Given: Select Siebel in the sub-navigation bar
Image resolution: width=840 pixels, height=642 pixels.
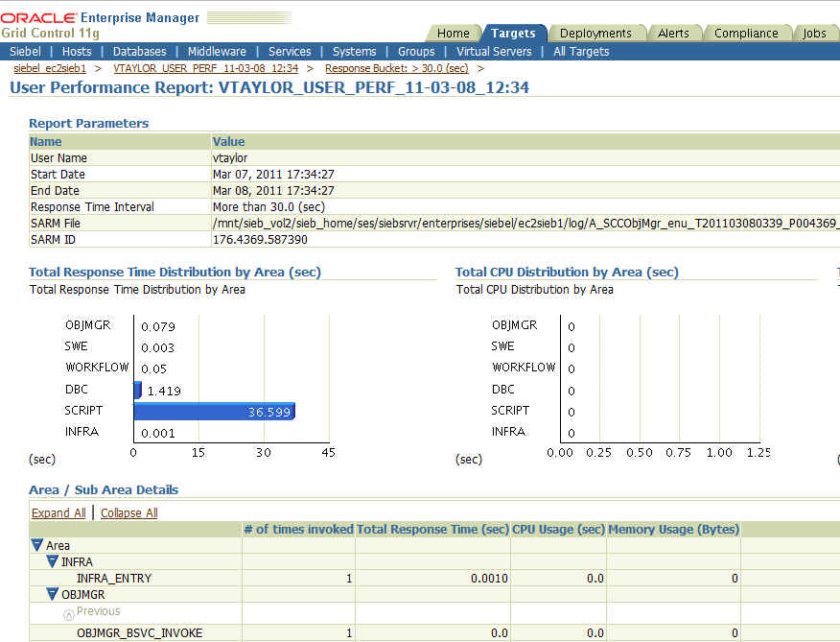Looking at the screenshot, I should [x=25, y=52].
